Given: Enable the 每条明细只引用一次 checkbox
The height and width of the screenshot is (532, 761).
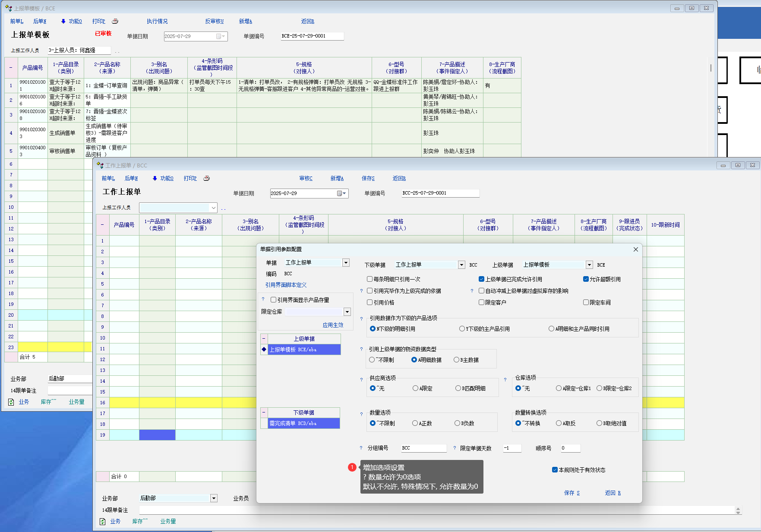Looking at the screenshot, I should click(x=369, y=279).
